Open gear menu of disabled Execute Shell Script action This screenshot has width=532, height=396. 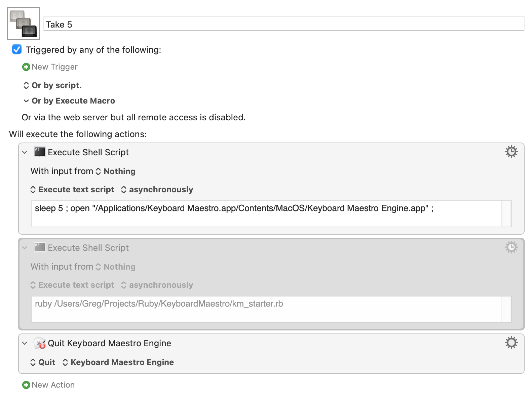(511, 247)
